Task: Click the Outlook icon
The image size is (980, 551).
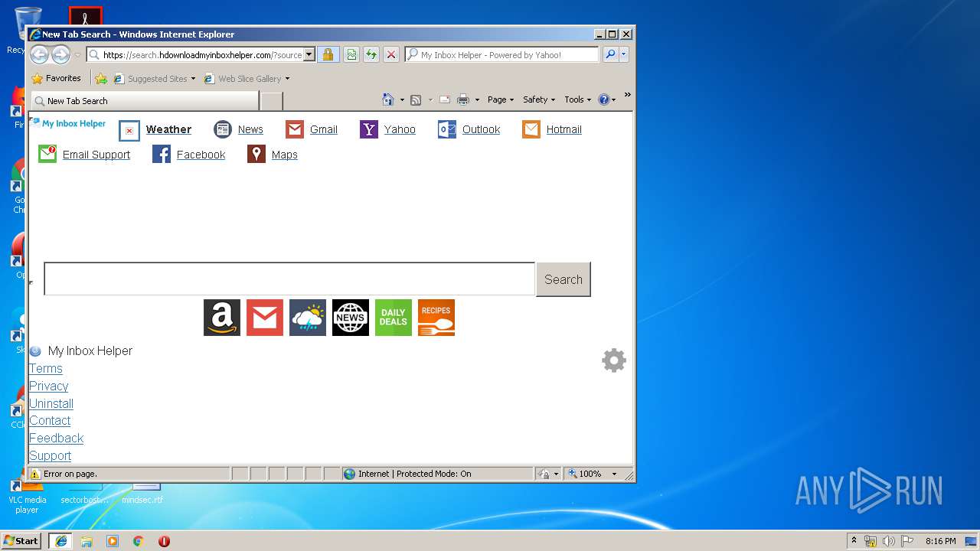Action: 447,129
